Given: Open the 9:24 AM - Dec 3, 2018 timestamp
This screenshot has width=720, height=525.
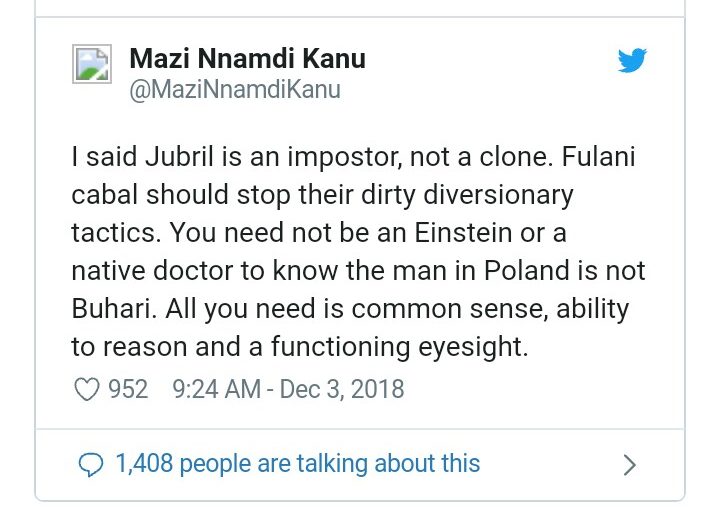Looking at the screenshot, I should click(x=288, y=389).
